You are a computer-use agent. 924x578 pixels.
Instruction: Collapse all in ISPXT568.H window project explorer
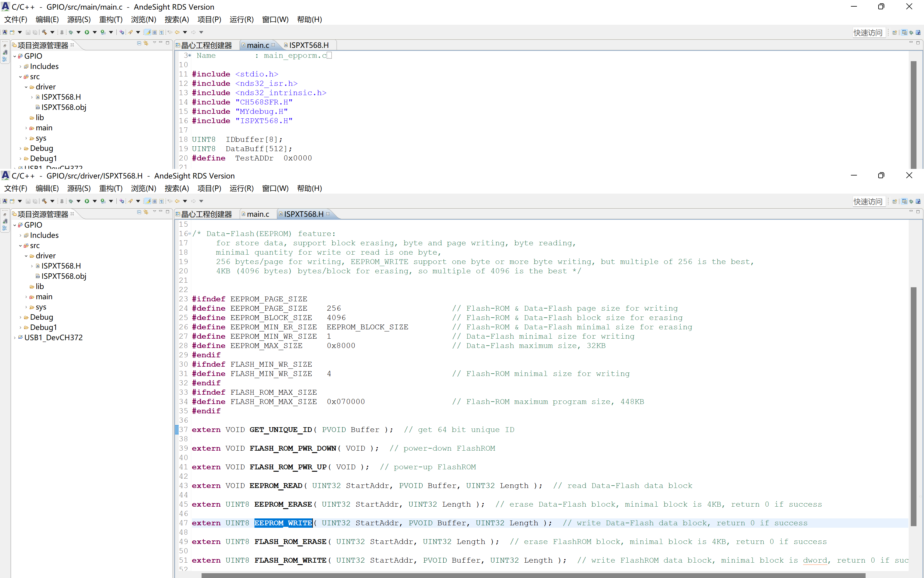pos(139,212)
